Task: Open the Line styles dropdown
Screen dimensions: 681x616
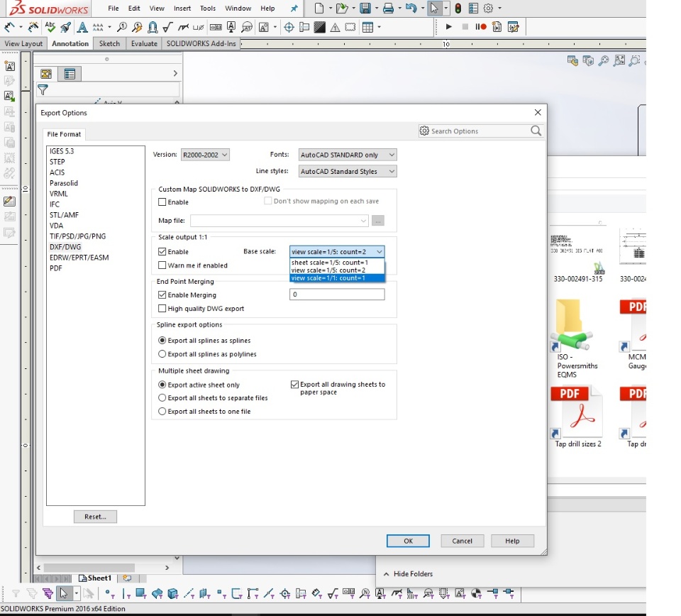Action: coord(348,171)
